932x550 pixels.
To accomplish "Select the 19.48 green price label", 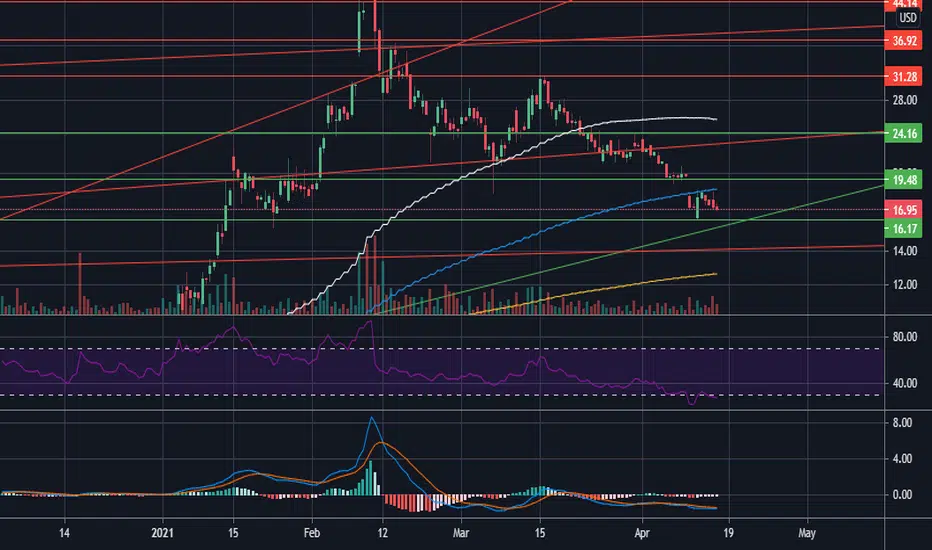I will click(903, 180).
